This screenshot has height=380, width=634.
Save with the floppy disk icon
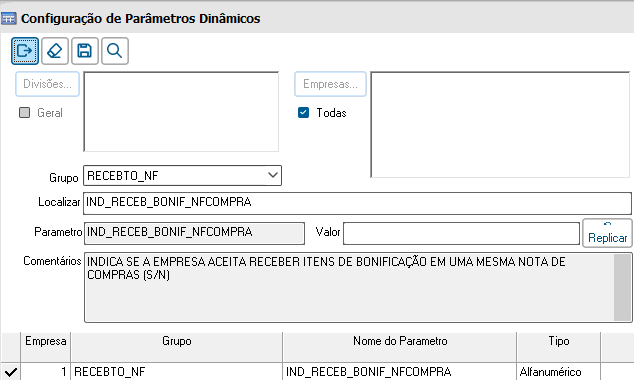point(85,51)
